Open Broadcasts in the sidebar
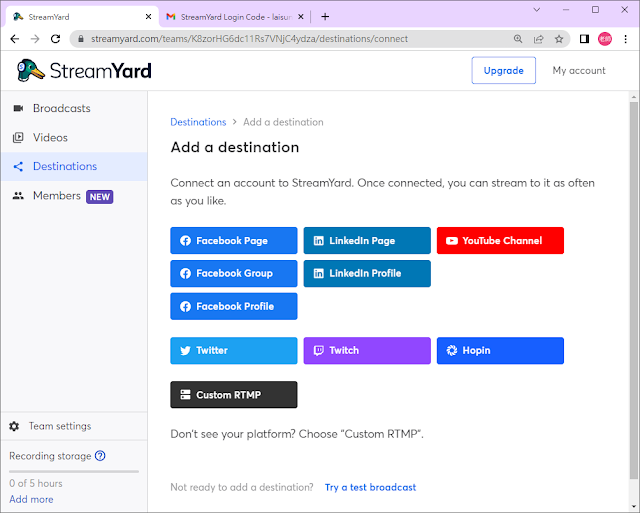 74,108
